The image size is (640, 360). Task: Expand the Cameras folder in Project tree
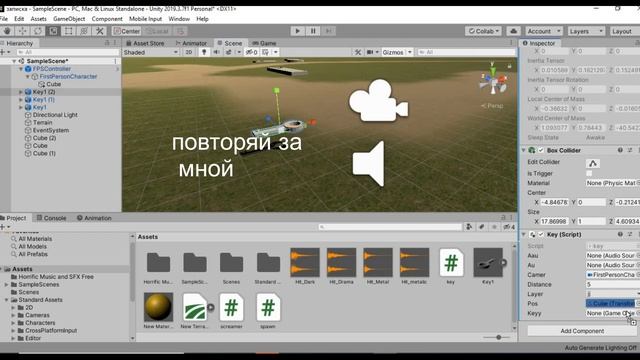pos(13,315)
